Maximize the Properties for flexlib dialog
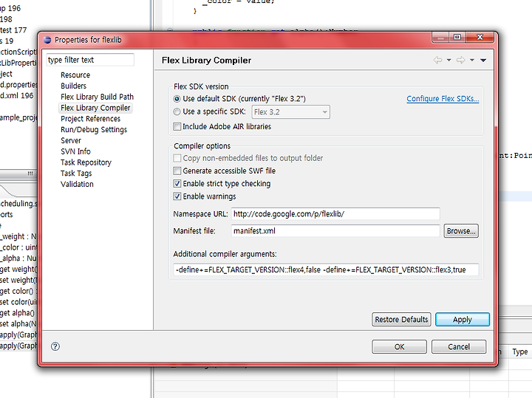The width and height of the screenshot is (532, 398). [x=457, y=38]
